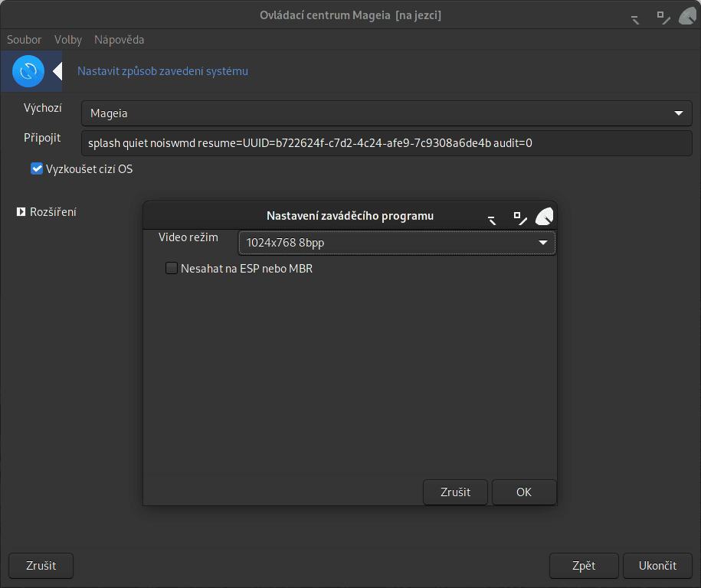Click the Mageia logo in the main title bar
701x588 pixels.
pyautogui.click(x=687, y=15)
